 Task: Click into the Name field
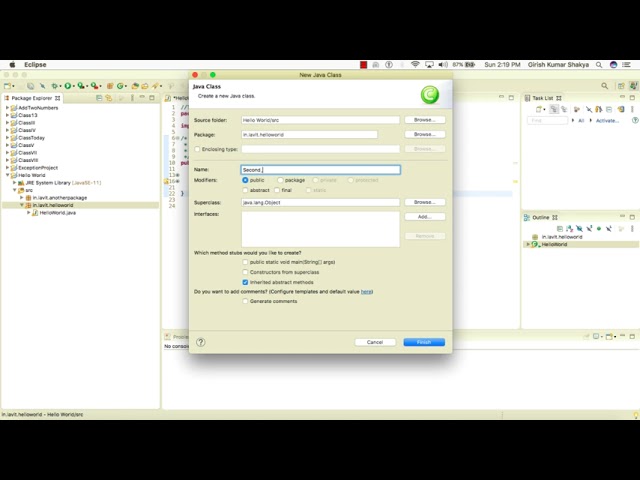pos(320,170)
